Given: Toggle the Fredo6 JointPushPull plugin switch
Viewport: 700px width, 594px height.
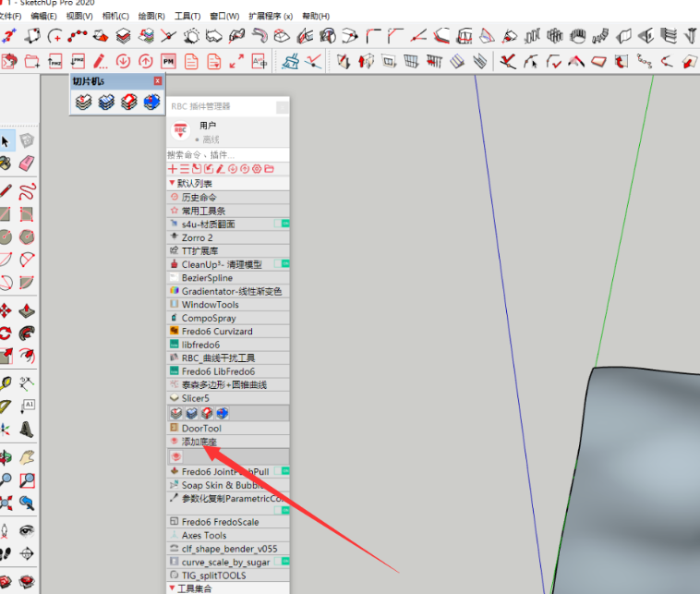Looking at the screenshot, I should pos(282,471).
